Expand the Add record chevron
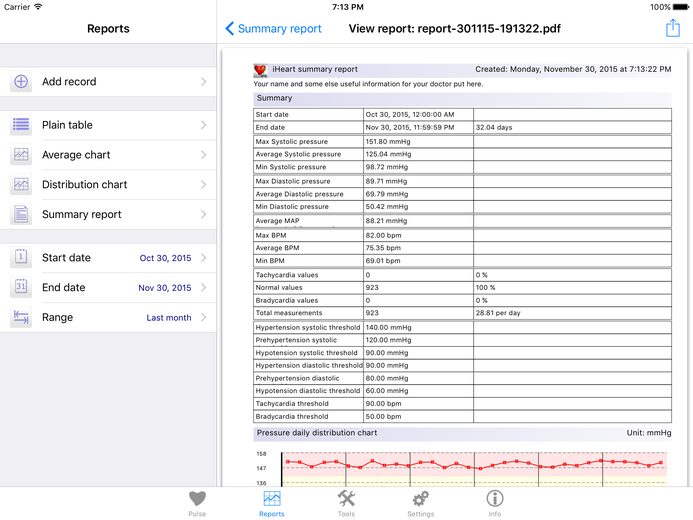 click(x=203, y=82)
